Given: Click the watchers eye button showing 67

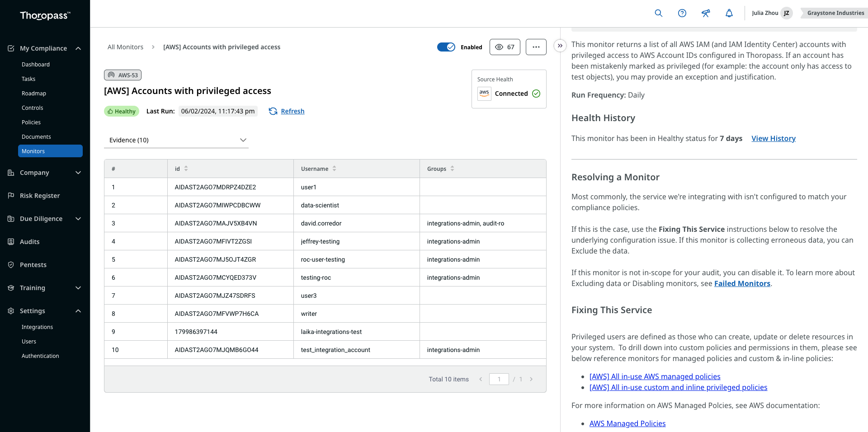Looking at the screenshot, I should pos(505,47).
